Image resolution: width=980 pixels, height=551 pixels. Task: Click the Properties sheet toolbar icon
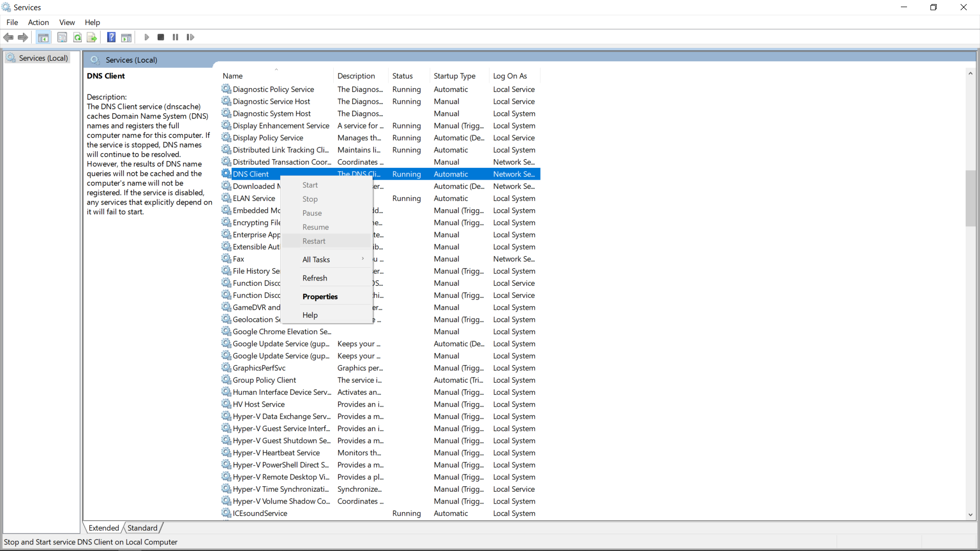pyautogui.click(x=62, y=37)
